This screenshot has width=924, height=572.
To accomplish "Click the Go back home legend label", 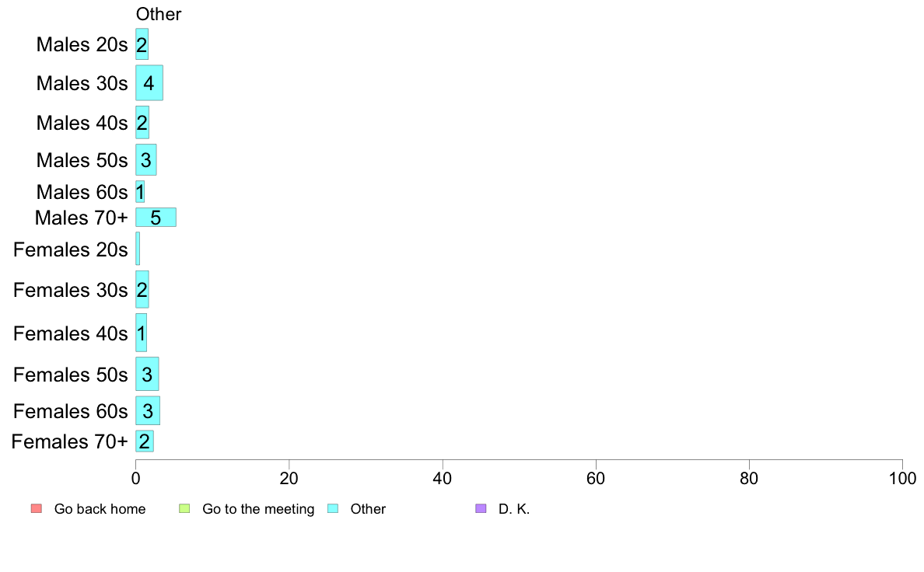I will (x=100, y=509).
